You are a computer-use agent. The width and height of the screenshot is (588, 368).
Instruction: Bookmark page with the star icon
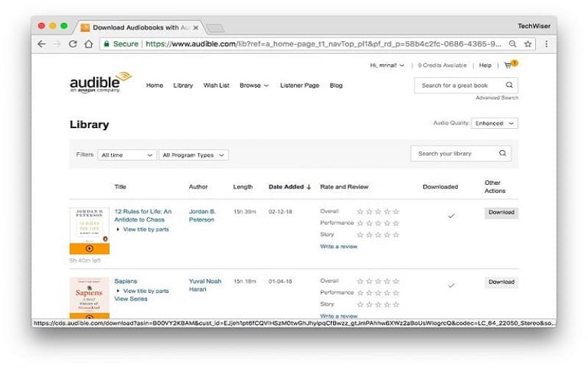coord(528,44)
